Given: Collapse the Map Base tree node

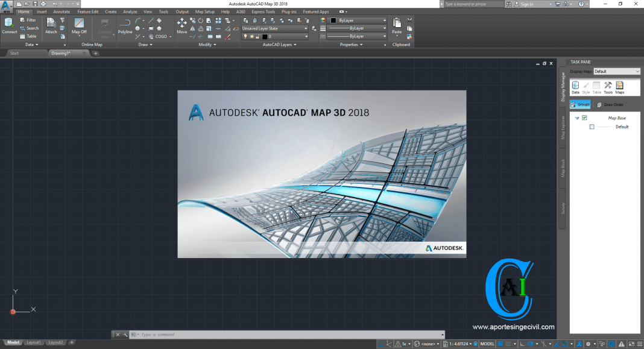Looking at the screenshot, I should tap(577, 118).
